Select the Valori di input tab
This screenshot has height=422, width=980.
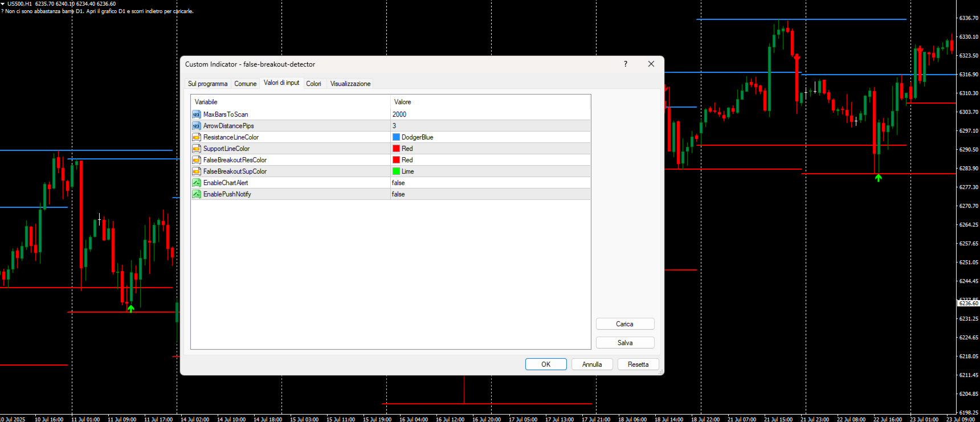click(281, 83)
